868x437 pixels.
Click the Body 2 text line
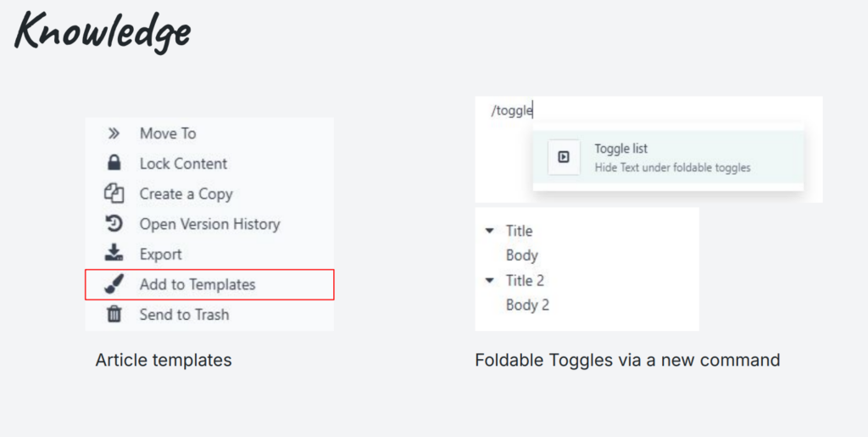[x=527, y=305]
